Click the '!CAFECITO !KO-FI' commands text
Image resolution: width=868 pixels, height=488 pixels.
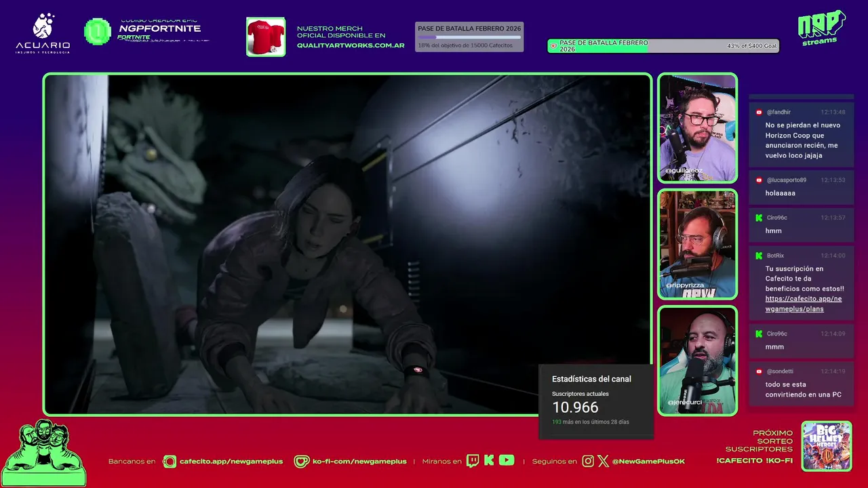click(x=755, y=461)
